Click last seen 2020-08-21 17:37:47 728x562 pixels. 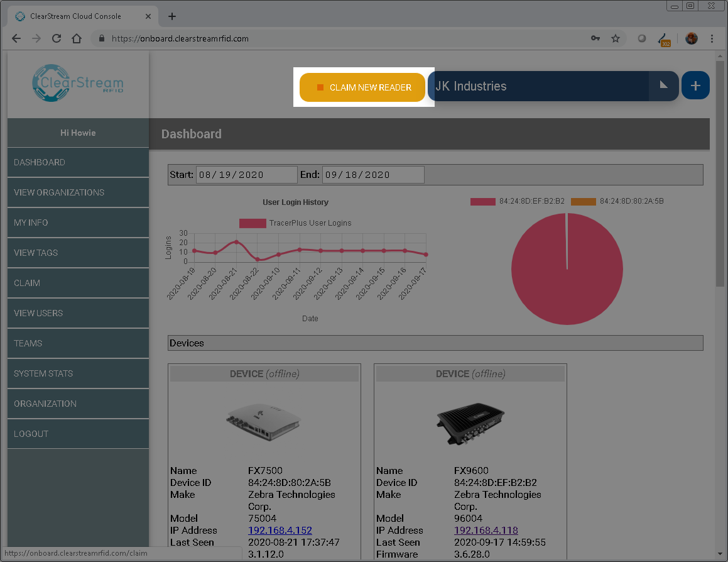(x=293, y=543)
